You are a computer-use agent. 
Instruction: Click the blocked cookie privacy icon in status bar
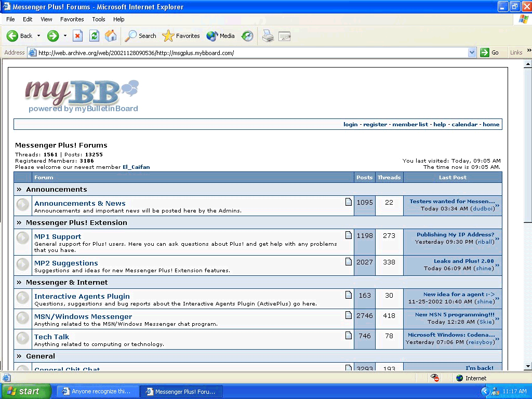click(435, 378)
